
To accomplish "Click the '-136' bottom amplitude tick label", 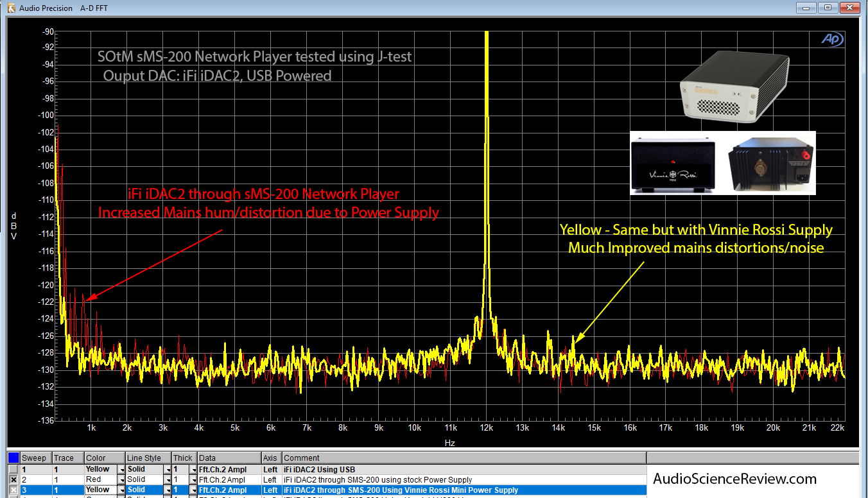I will 45,420.
